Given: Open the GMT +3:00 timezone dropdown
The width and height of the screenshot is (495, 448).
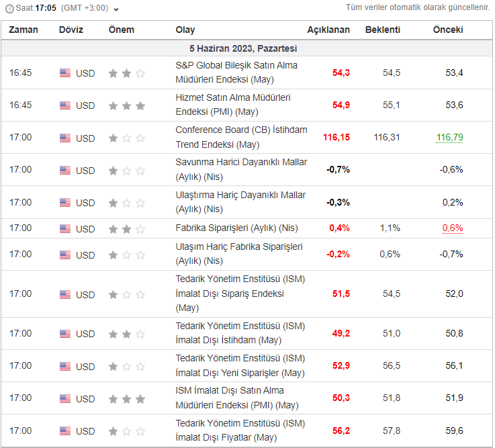Looking at the screenshot, I should (x=116, y=9).
